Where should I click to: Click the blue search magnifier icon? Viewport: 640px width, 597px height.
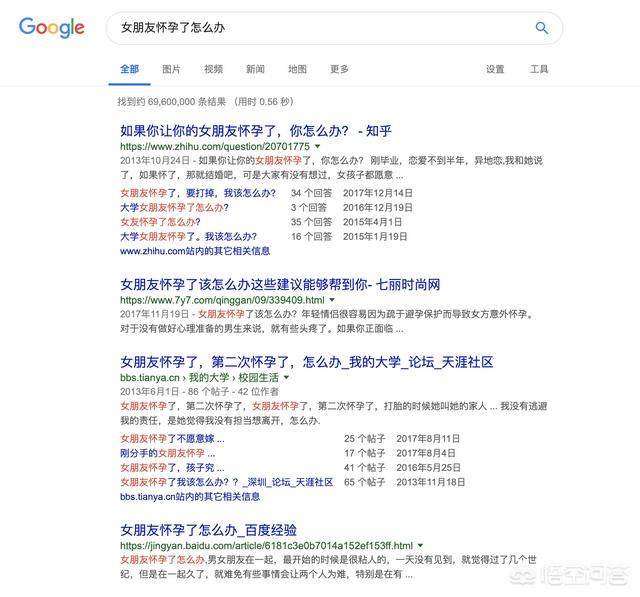(542, 28)
